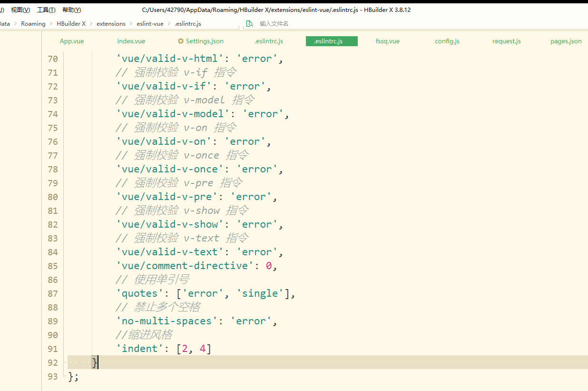
Task: Click the file search magnifier icon
Action: pos(250,24)
